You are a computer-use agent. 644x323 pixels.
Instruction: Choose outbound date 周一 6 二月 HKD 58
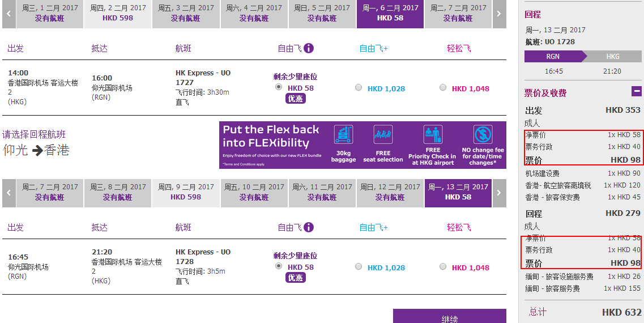click(390, 14)
